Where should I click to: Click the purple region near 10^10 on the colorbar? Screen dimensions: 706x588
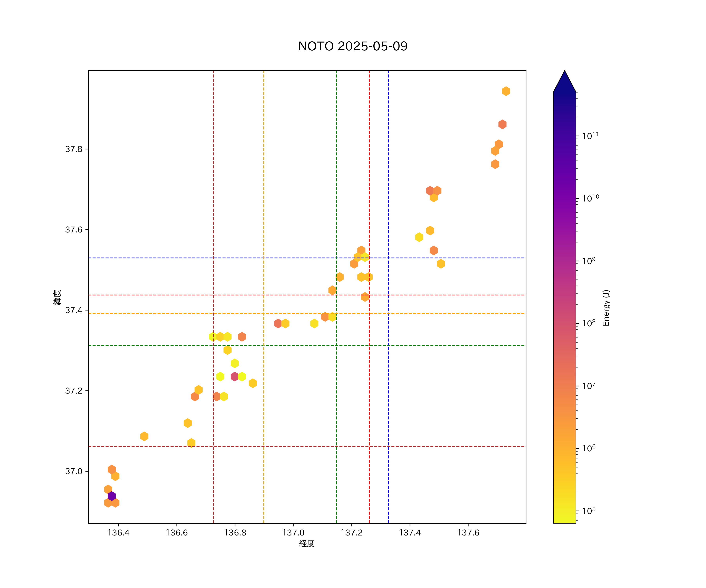pyautogui.click(x=564, y=199)
